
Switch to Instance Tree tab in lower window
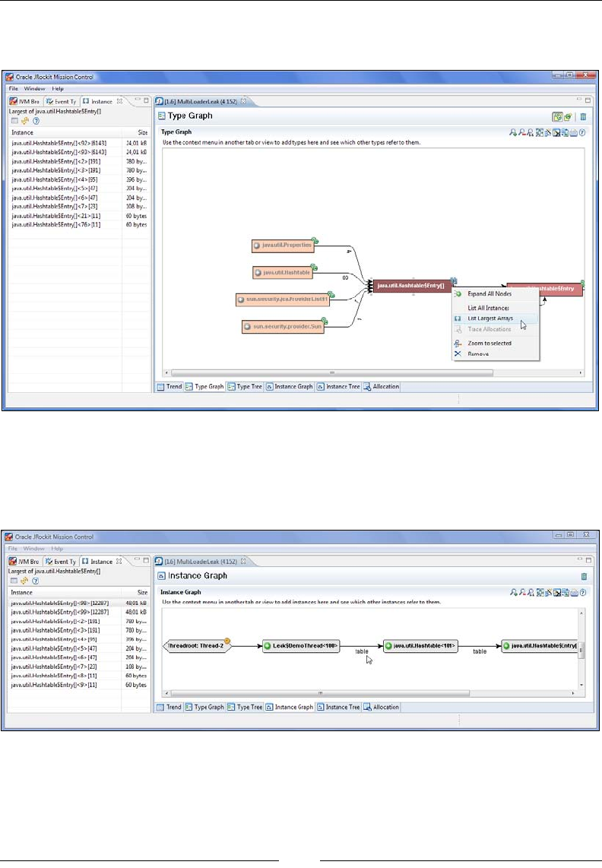(x=337, y=707)
